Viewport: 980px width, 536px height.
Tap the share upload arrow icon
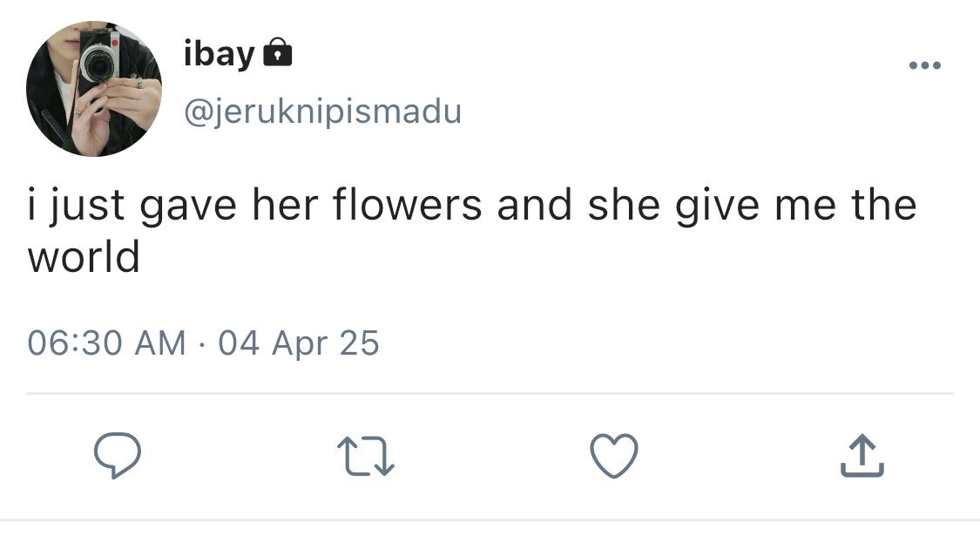pyautogui.click(x=862, y=456)
